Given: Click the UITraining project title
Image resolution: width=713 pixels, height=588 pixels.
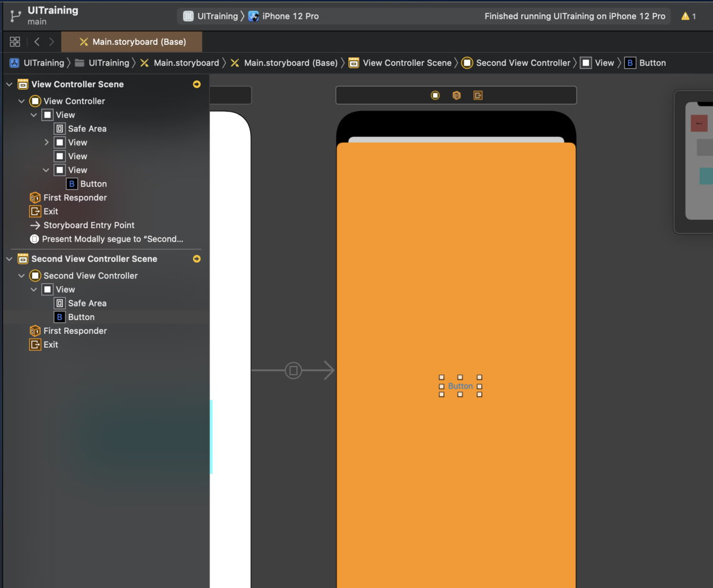Looking at the screenshot, I should pyautogui.click(x=53, y=10).
